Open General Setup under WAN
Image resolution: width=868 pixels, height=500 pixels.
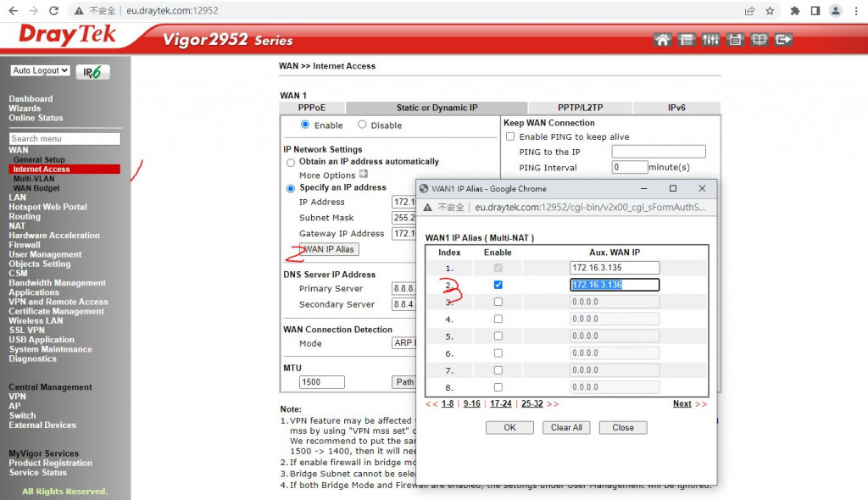coord(39,159)
